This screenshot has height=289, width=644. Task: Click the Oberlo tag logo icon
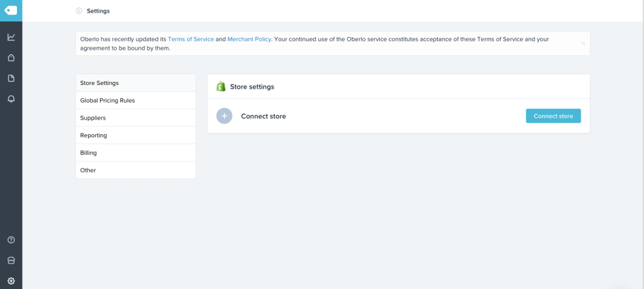pyautogui.click(x=11, y=10)
